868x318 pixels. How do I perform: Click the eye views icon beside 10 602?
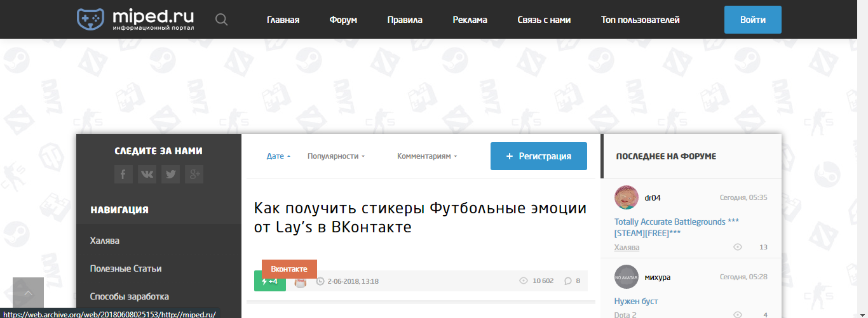coord(524,281)
